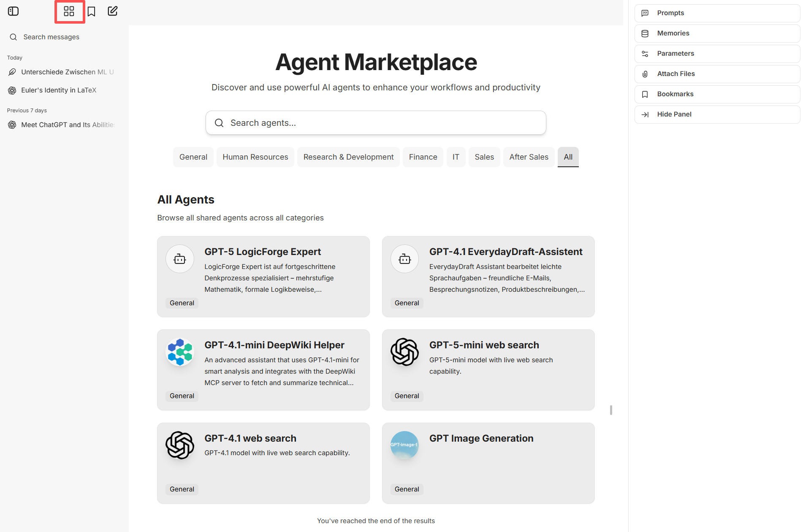Screen dimensions: 803x532
Task: Select the Human Resources category tab
Action: 255,157
